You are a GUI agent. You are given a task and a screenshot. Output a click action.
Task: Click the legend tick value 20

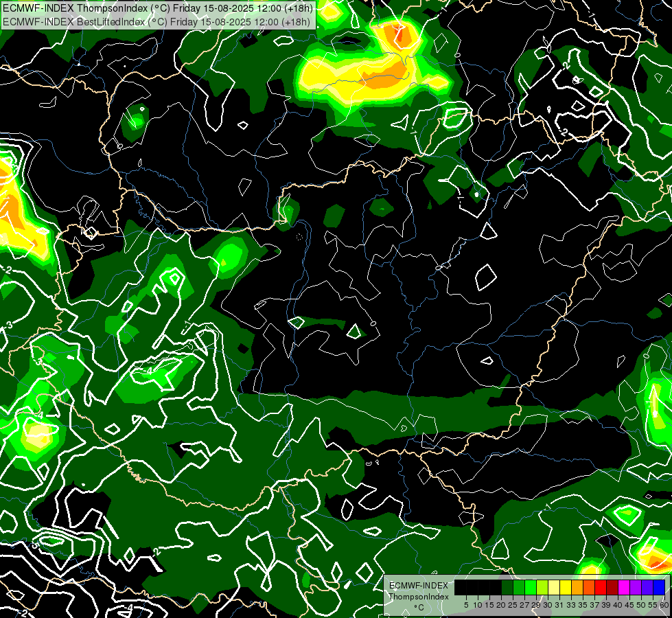(x=502, y=605)
